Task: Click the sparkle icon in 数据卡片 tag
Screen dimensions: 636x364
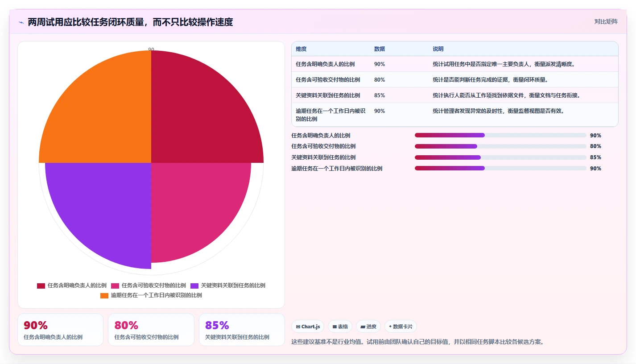Action: 390,326
